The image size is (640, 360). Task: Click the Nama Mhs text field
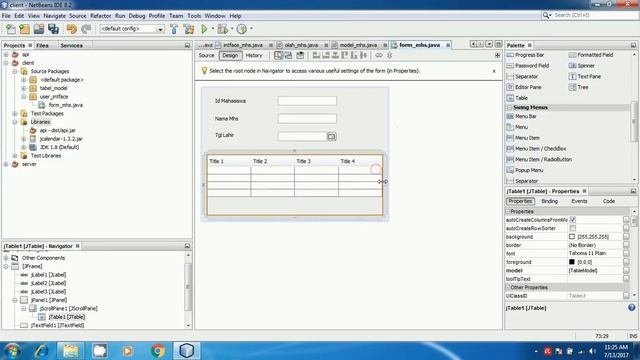coord(307,119)
